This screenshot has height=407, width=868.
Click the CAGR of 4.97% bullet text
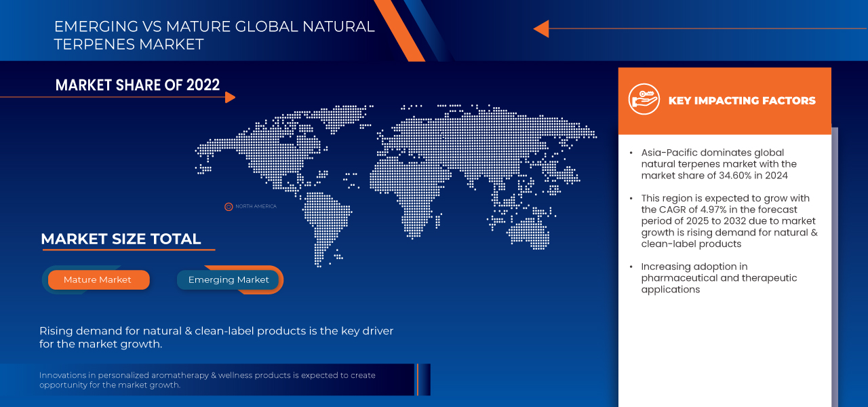(728, 221)
